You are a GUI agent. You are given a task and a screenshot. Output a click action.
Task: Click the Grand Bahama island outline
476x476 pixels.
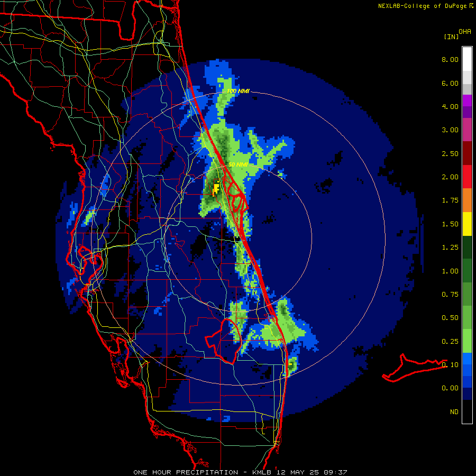(x=415, y=368)
